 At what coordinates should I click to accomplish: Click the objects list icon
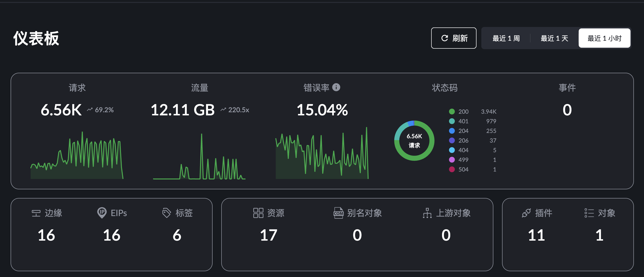click(589, 213)
